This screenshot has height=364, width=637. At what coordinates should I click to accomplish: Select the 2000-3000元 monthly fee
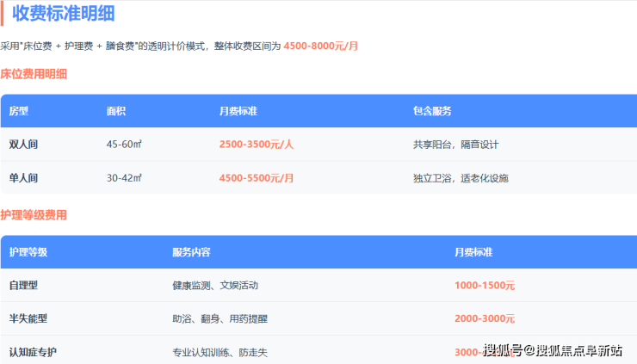[485, 319]
